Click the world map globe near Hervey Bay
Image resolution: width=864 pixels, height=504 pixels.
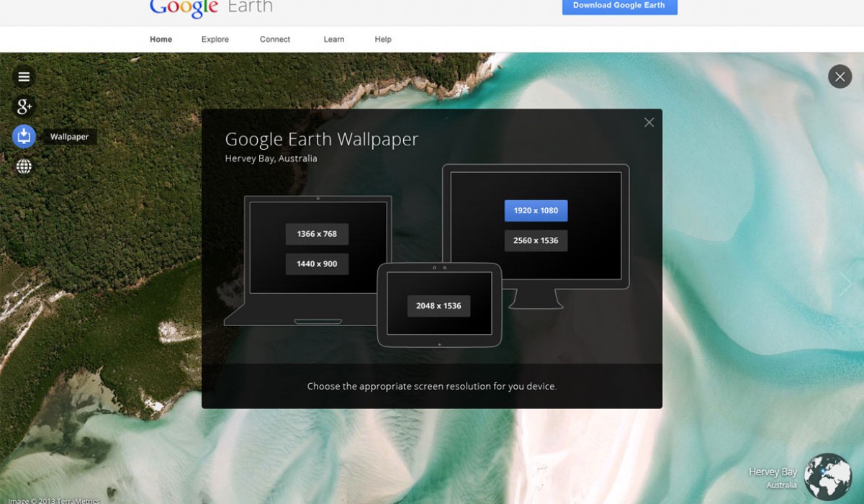[827, 476]
